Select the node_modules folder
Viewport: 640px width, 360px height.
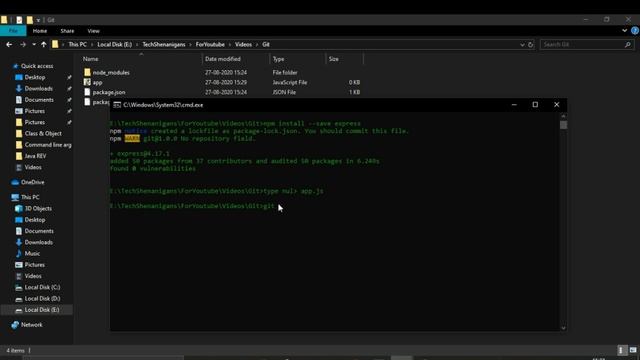coord(111,73)
